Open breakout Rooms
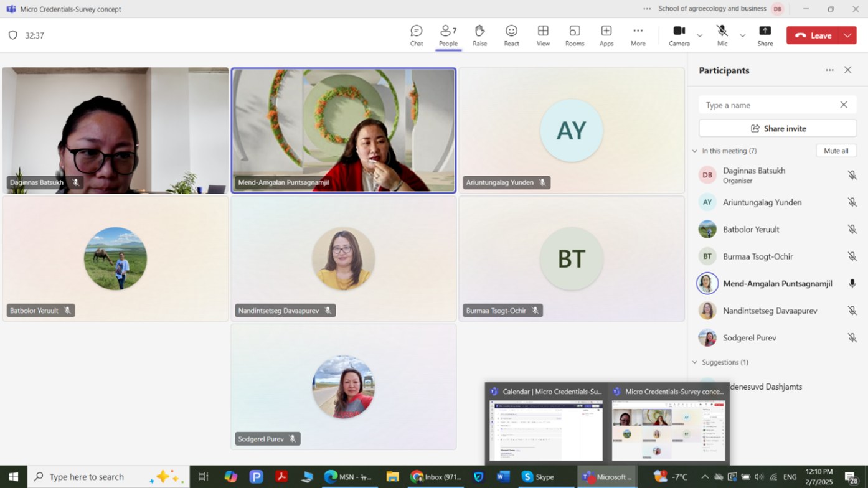868x488 pixels. (x=574, y=35)
